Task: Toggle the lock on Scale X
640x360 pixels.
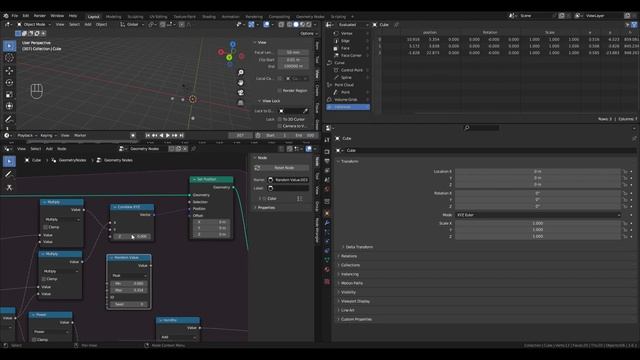Action: pos(625,223)
